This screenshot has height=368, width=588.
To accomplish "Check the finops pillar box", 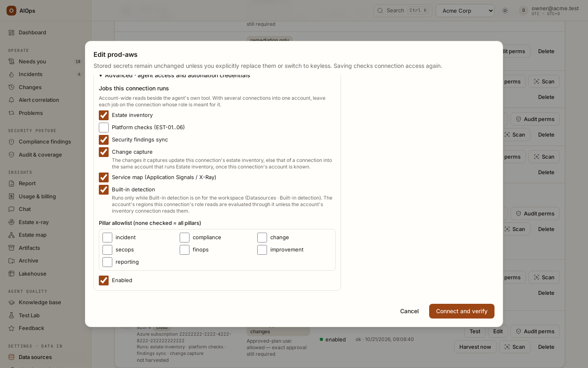I will [185, 250].
